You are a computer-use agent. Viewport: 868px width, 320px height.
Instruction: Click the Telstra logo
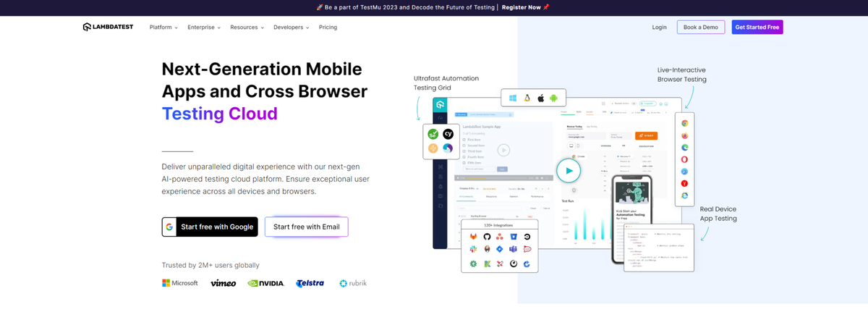point(310,283)
